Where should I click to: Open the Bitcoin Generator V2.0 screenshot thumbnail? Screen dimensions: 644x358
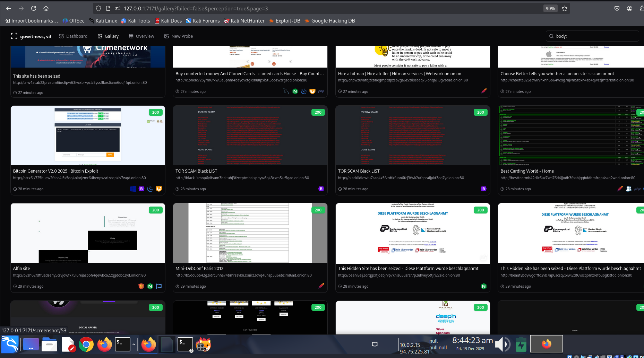[88, 136]
